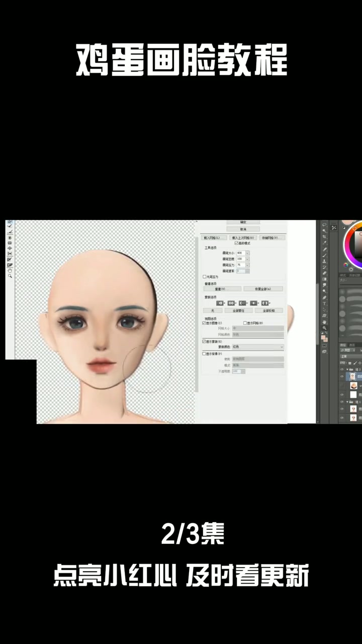The height and width of the screenshot is (644, 362).
Task: Open the first mask option replace-selection dropdown
Action: (220, 303)
